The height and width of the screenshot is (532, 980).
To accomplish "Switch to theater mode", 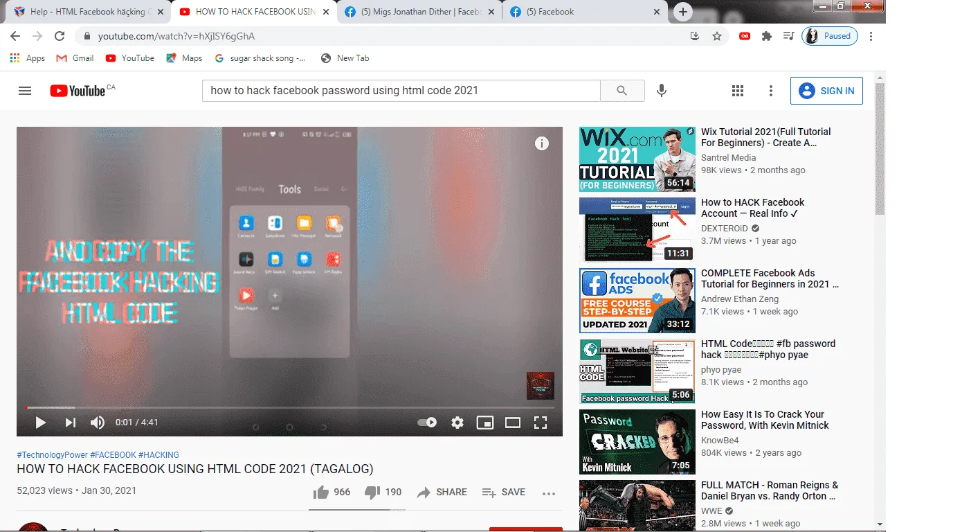I will [x=513, y=423].
